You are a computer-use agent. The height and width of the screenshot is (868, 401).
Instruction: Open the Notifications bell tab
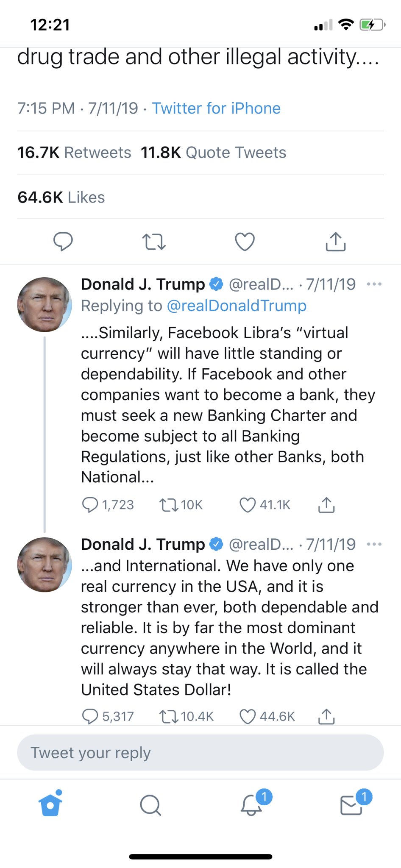[251, 804]
